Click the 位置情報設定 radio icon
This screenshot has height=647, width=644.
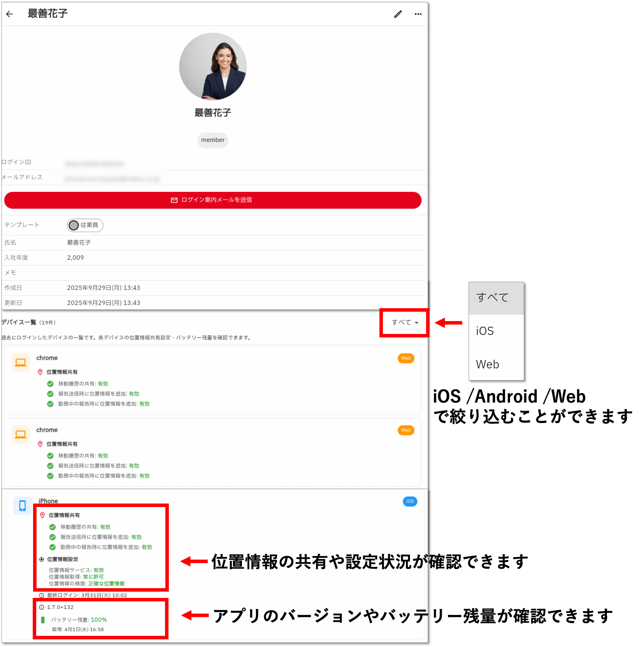(x=42, y=559)
